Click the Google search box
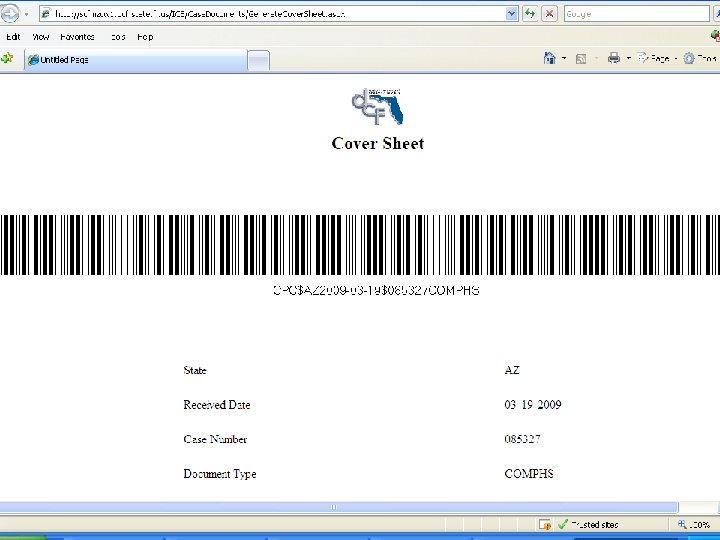This screenshot has height=540, width=720. click(x=636, y=14)
